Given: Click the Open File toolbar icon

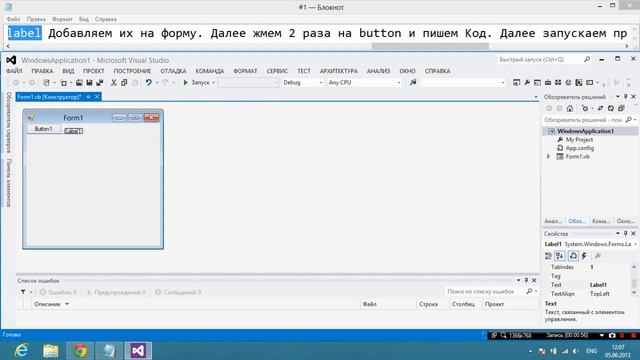Looking at the screenshot, I should click(79, 82).
